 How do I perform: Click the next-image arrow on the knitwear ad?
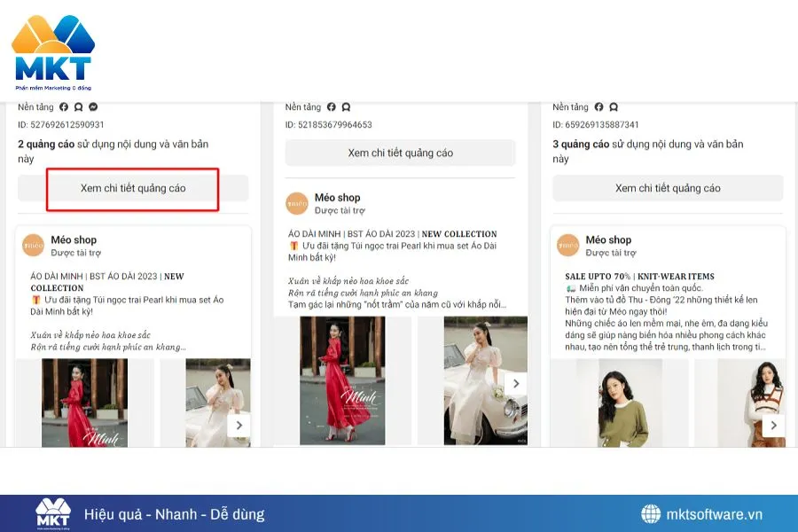click(x=773, y=426)
